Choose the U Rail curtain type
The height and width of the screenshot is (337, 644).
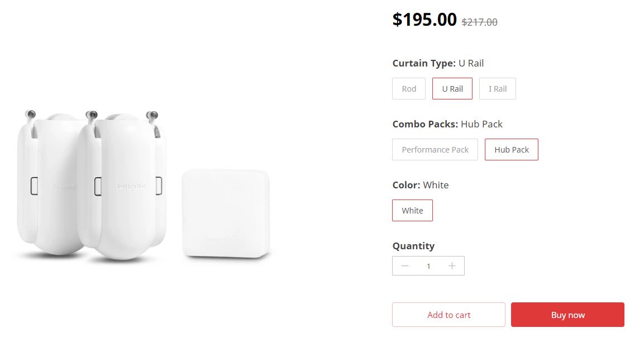pyautogui.click(x=452, y=89)
